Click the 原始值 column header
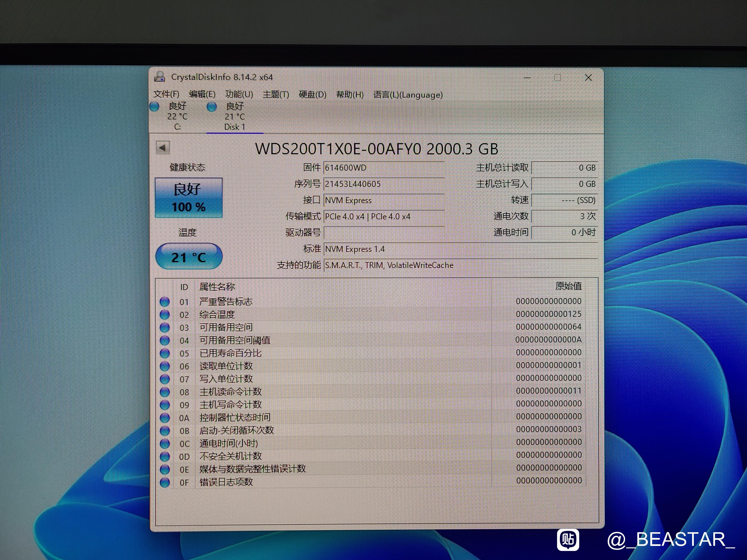The image size is (747, 560). (568, 286)
